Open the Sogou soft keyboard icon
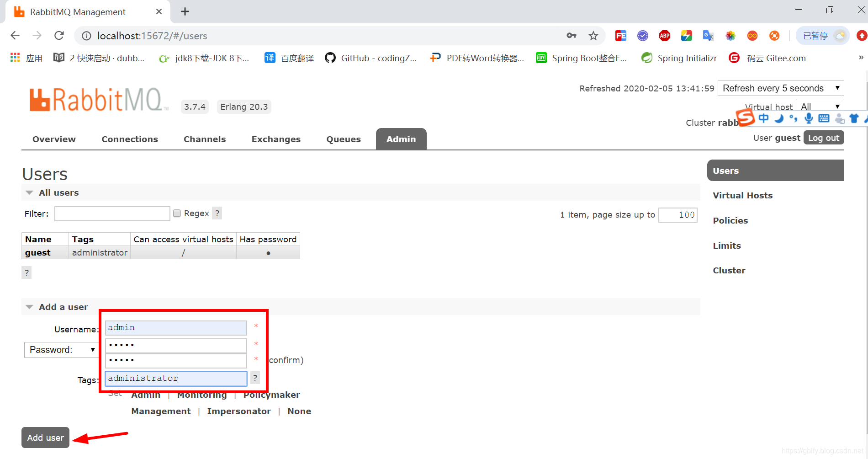Screen dimensions: 868x459 (x=824, y=118)
